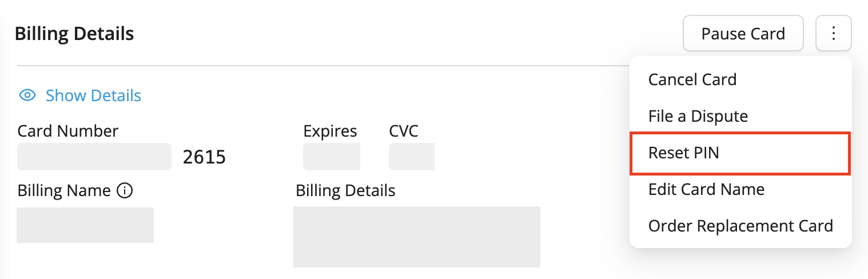Image resolution: width=868 pixels, height=279 pixels.
Task: Click the hidden card number field
Action: 94,157
